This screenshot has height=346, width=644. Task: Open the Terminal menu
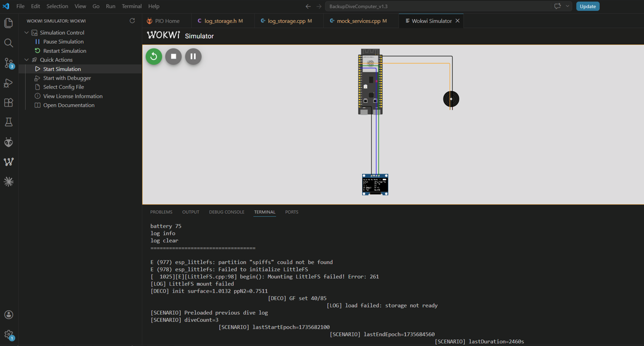coord(131,6)
